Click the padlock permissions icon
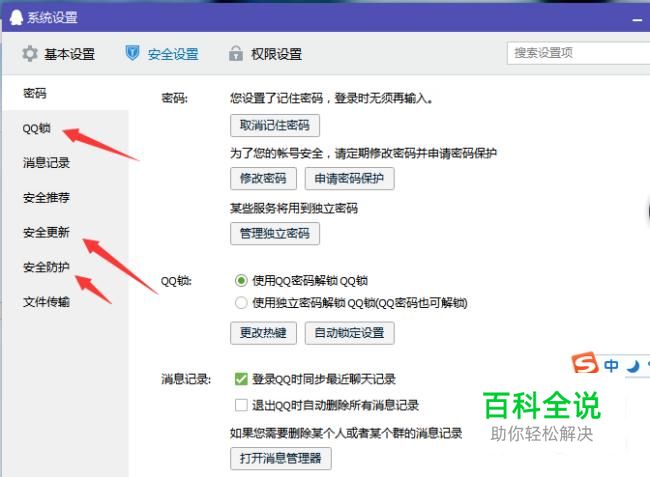 (x=236, y=53)
